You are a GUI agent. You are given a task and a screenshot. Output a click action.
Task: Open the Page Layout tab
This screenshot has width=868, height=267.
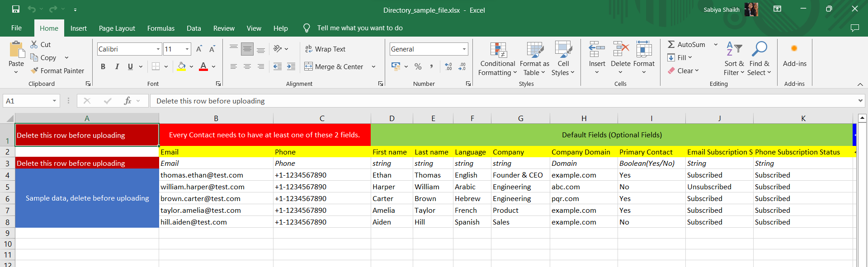pos(117,28)
